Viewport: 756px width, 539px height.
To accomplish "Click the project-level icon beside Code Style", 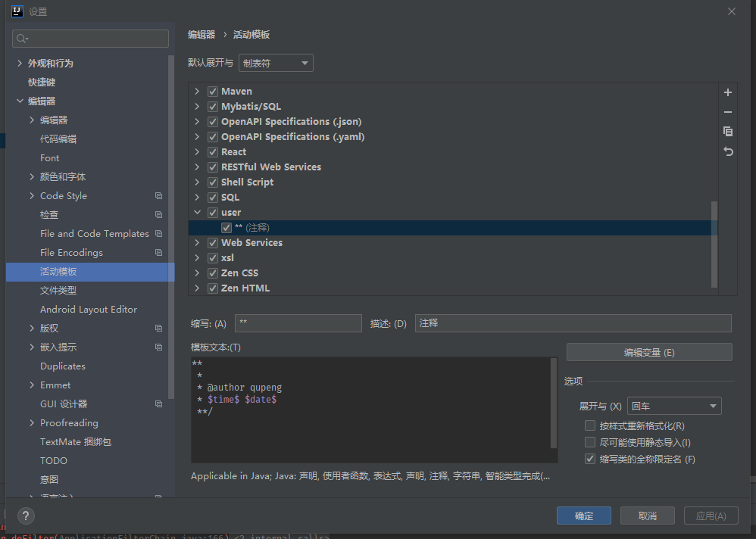I will pyautogui.click(x=158, y=195).
